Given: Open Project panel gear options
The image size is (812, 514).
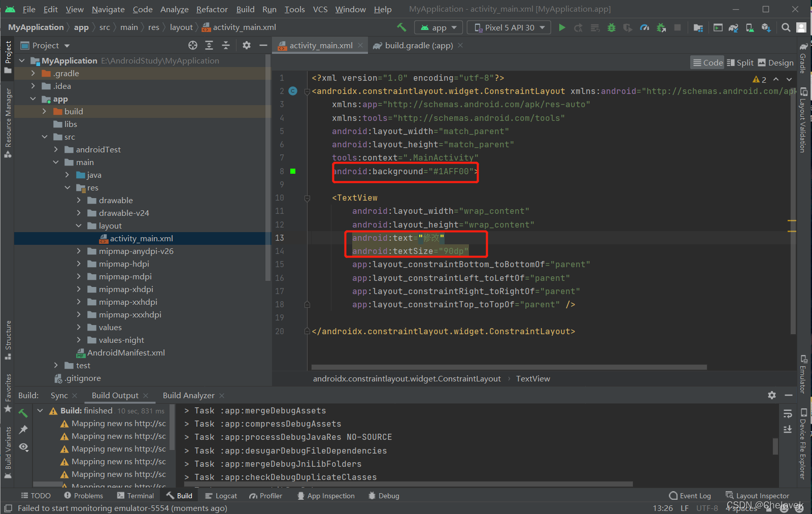Looking at the screenshot, I should point(247,45).
